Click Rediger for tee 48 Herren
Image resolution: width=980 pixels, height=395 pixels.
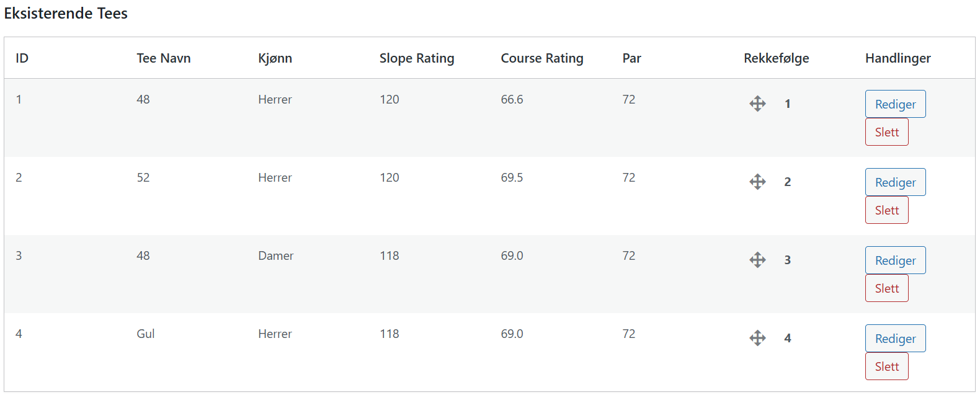coord(895,104)
